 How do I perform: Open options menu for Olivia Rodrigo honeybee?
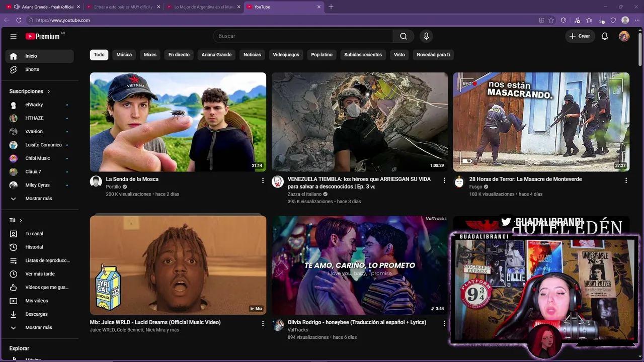444,323
